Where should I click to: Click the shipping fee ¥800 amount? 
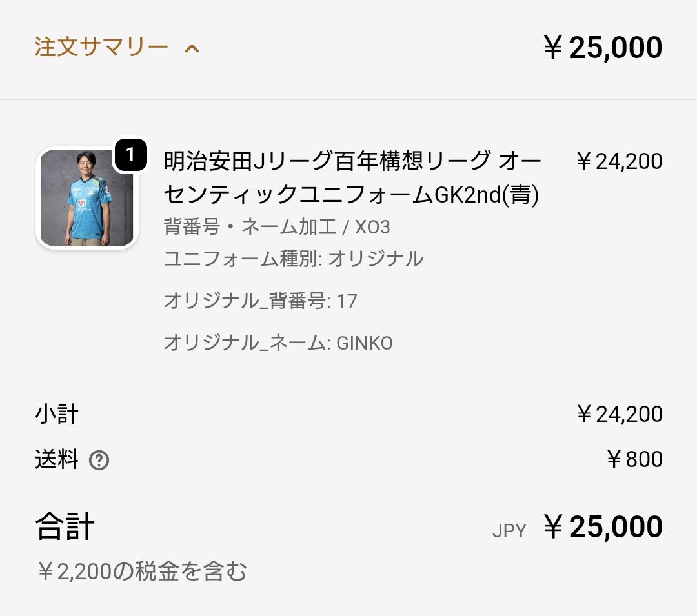(x=634, y=459)
